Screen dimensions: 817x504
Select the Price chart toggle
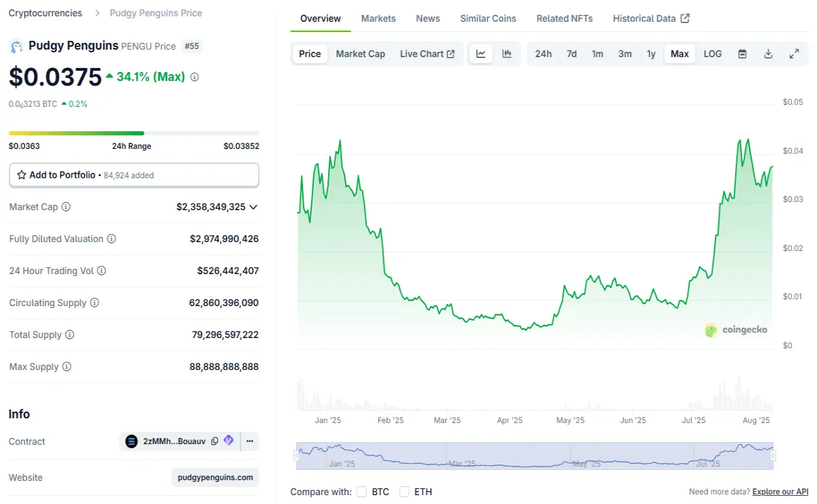pos(310,54)
